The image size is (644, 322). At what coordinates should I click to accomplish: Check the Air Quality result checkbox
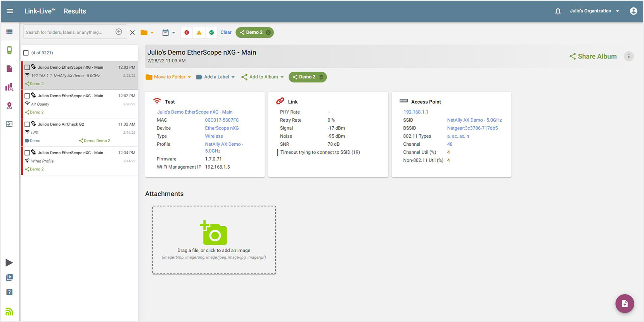(27, 96)
